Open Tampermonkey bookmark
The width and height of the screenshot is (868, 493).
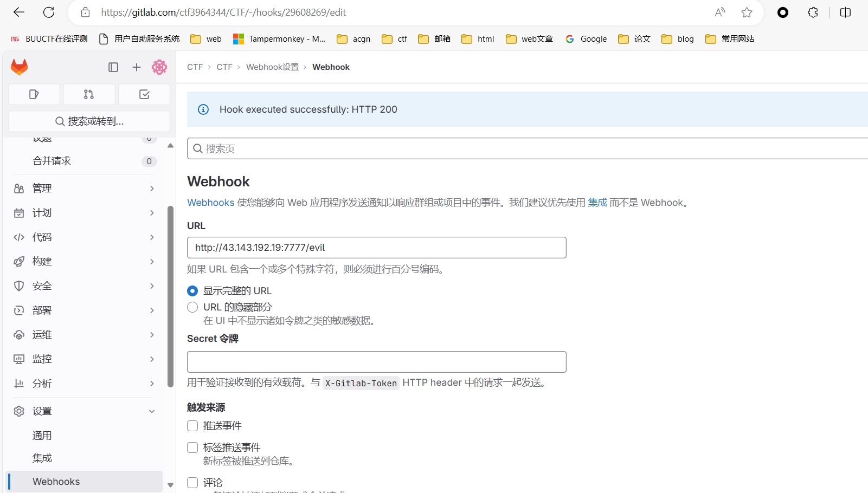(x=279, y=39)
